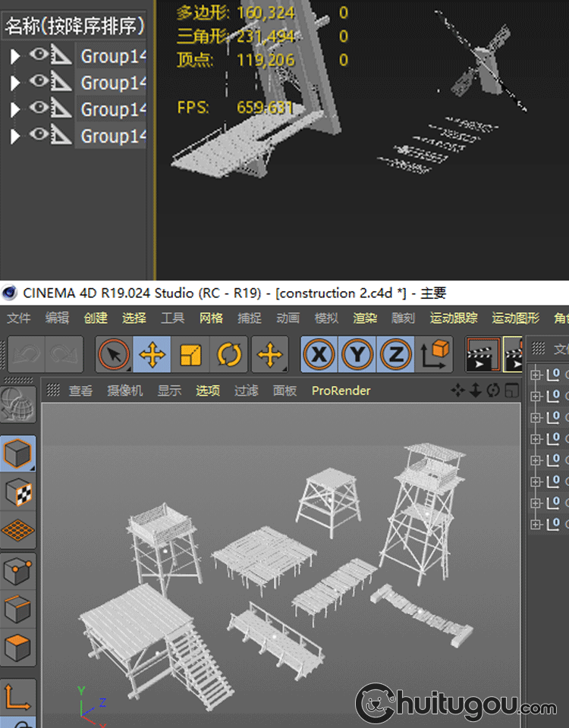This screenshot has width=569, height=728.
Task: Hide first Group14 object via eye icon
Action: [38, 55]
